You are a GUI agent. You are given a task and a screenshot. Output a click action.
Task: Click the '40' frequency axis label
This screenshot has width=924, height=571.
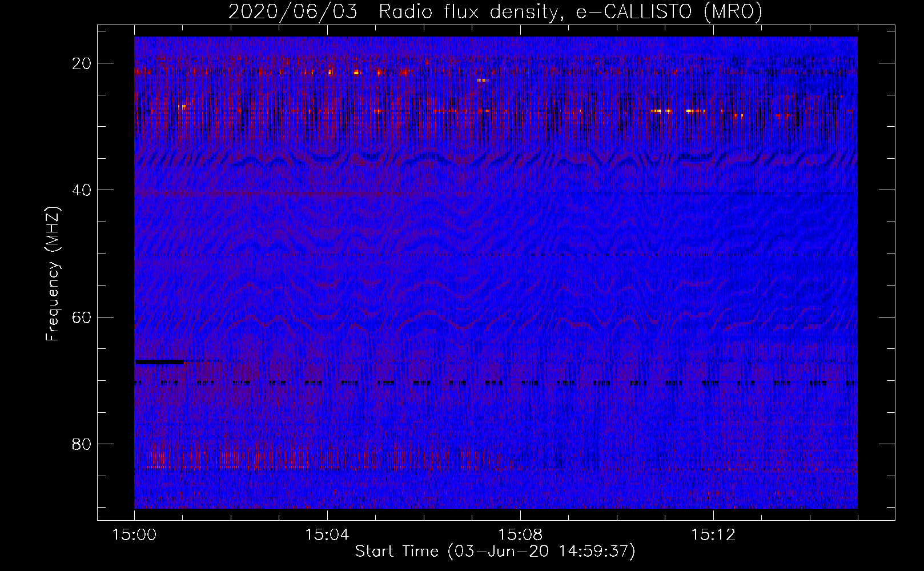[x=82, y=190]
